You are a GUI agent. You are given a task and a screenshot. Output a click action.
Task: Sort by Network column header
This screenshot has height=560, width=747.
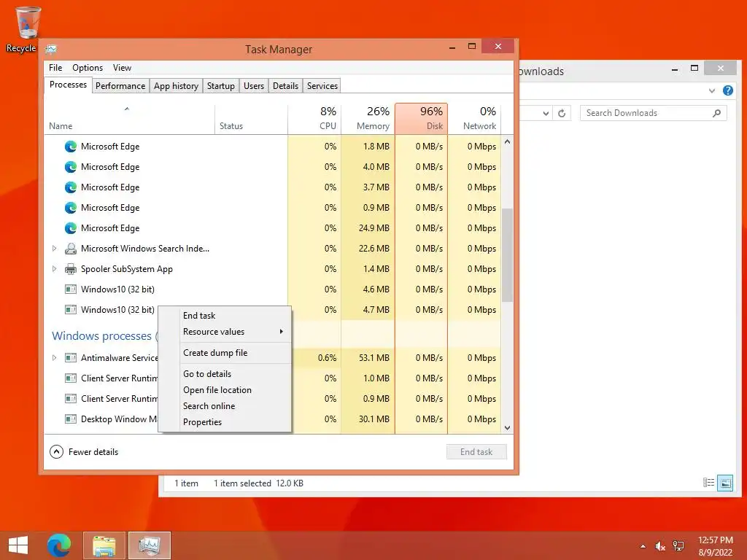pyautogui.click(x=474, y=119)
